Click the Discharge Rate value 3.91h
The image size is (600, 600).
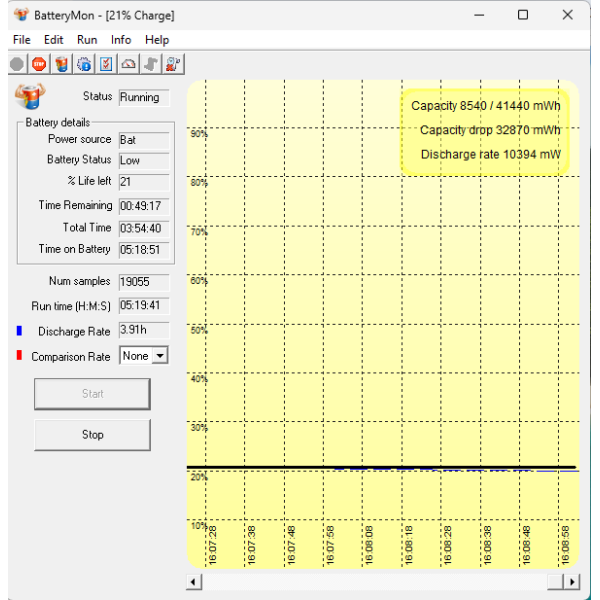[x=144, y=330]
